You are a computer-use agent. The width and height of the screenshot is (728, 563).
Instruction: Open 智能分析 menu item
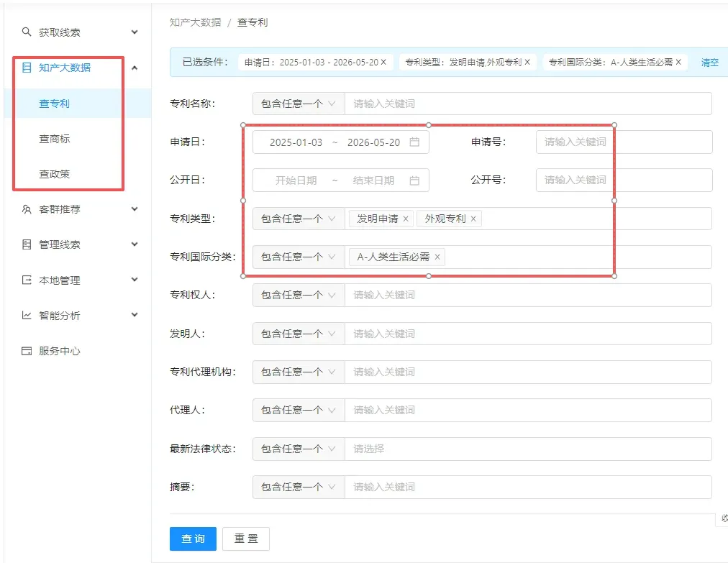tap(60, 316)
